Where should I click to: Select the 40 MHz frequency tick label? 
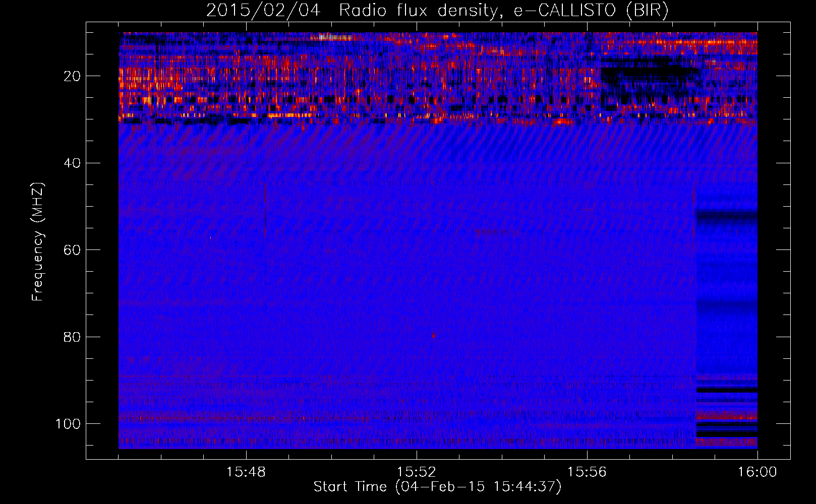[x=72, y=163]
